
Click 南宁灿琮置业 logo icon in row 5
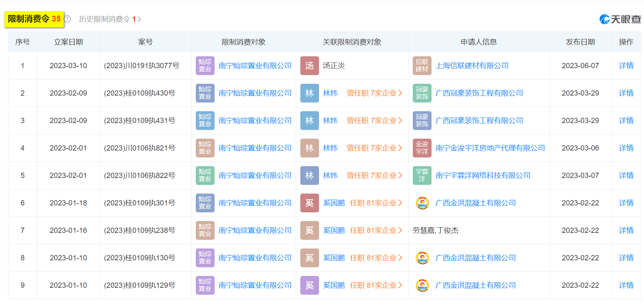point(205,176)
